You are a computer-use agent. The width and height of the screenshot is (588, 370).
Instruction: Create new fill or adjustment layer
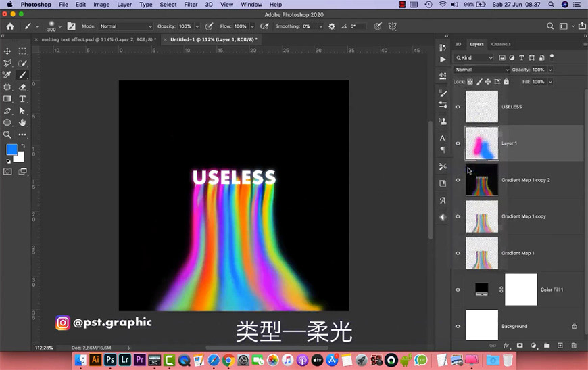533,346
